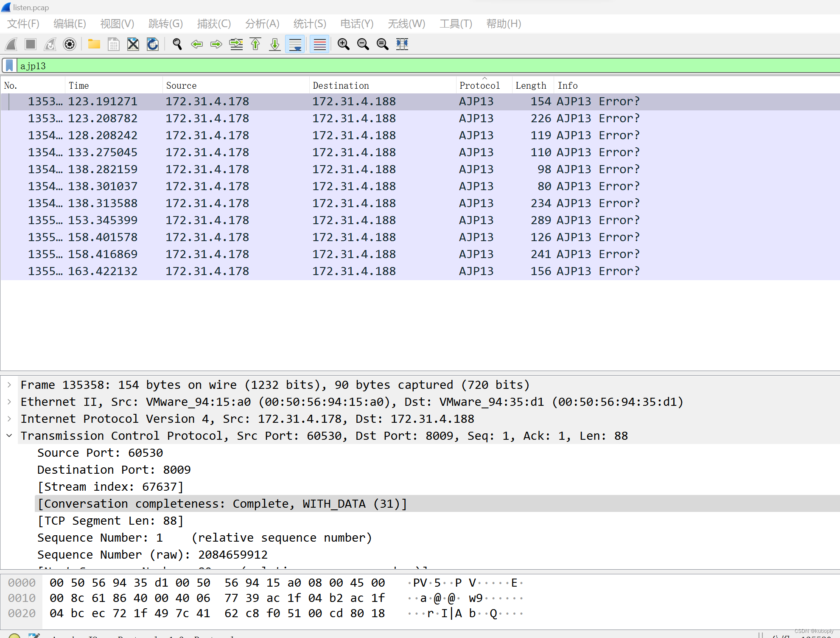Open the 工具(T) menu

tap(456, 24)
